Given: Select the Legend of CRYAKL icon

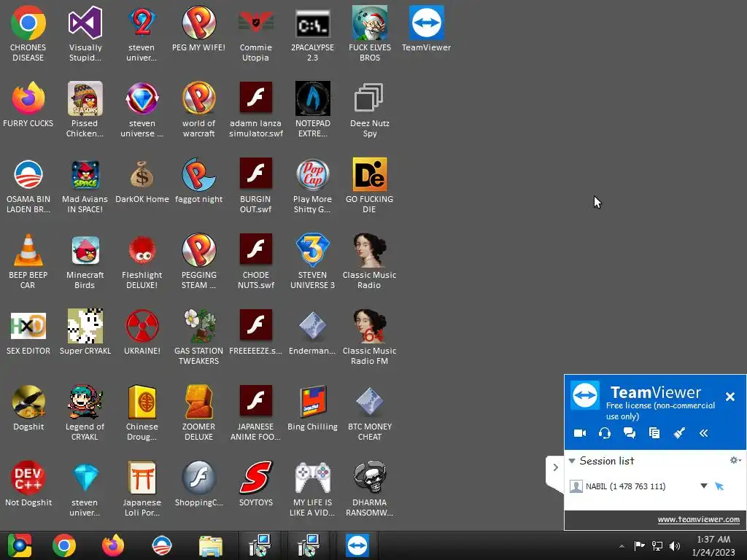Looking at the screenshot, I should click(x=85, y=413).
